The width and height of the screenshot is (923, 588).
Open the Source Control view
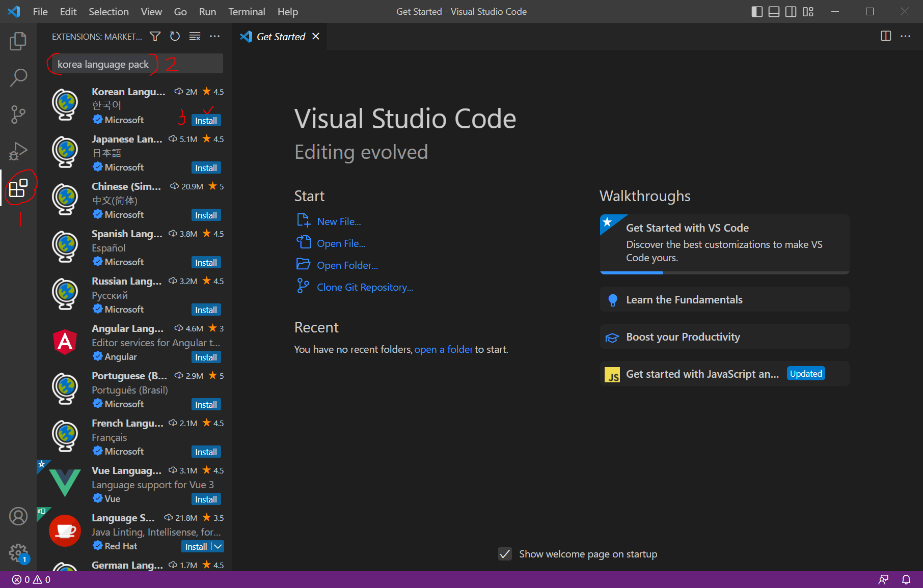pos(18,115)
